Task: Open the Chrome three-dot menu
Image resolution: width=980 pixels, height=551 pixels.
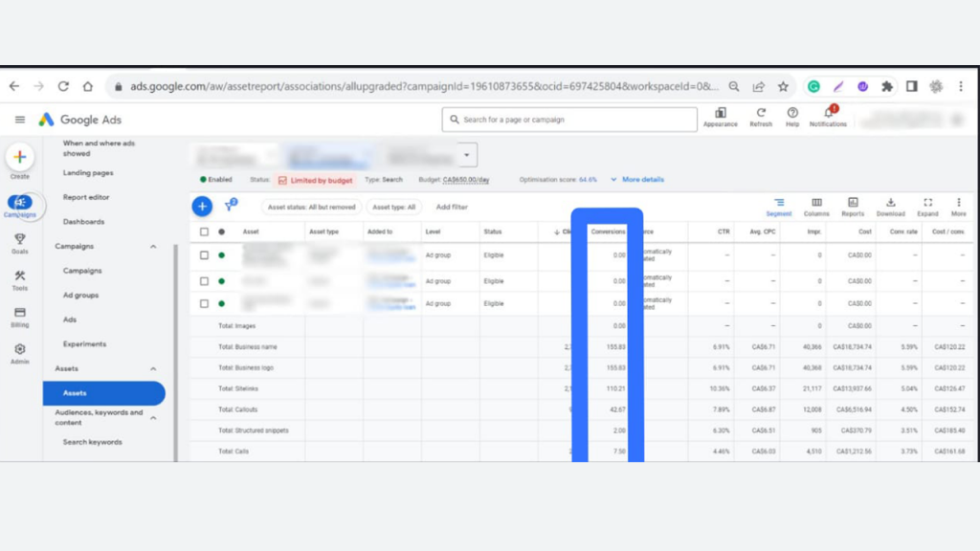Action: (x=961, y=86)
